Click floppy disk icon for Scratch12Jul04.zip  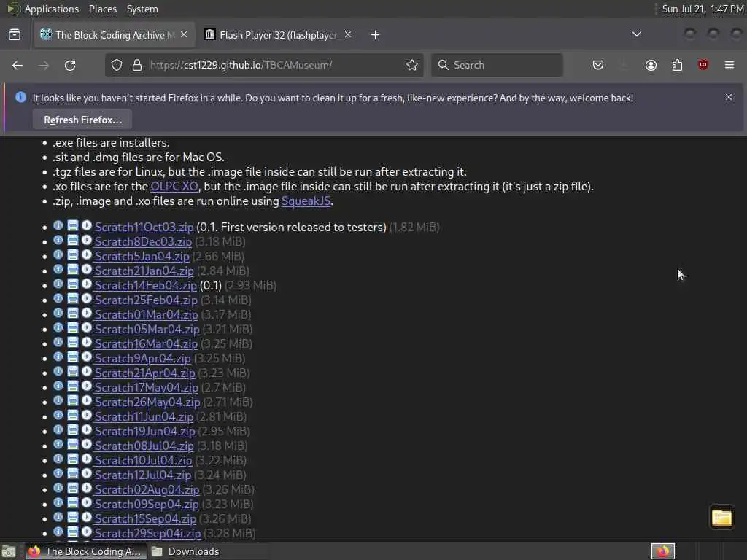point(72,473)
